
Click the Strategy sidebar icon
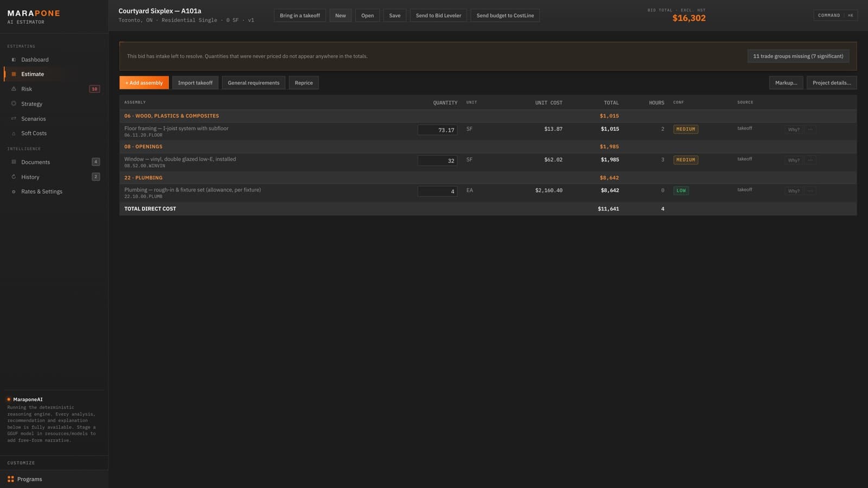coord(14,104)
